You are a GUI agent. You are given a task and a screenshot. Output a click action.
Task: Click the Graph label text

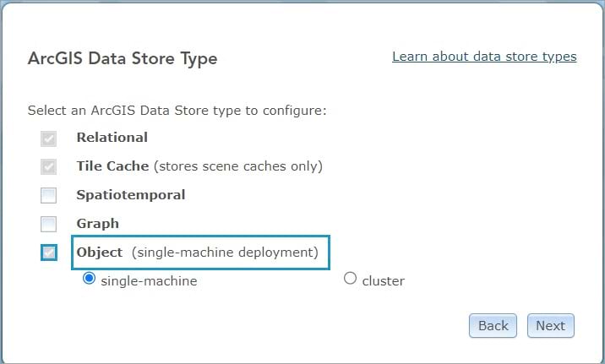(98, 224)
